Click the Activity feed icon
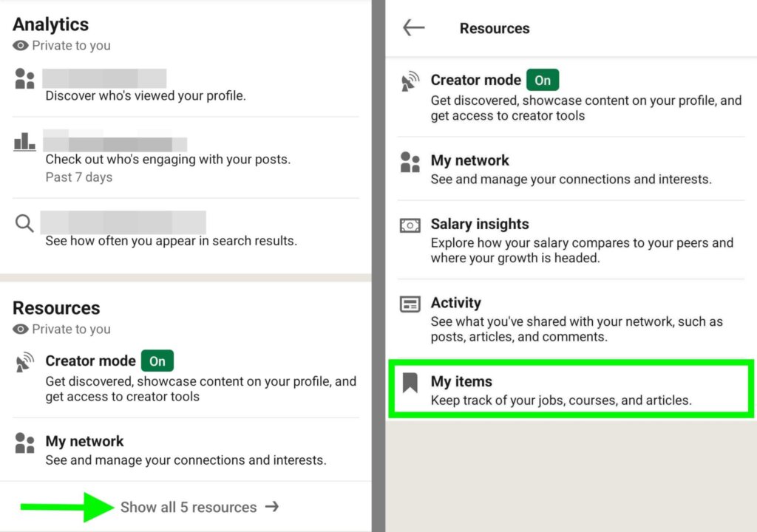The height and width of the screenshot is (532, 757). pos(409,304)
